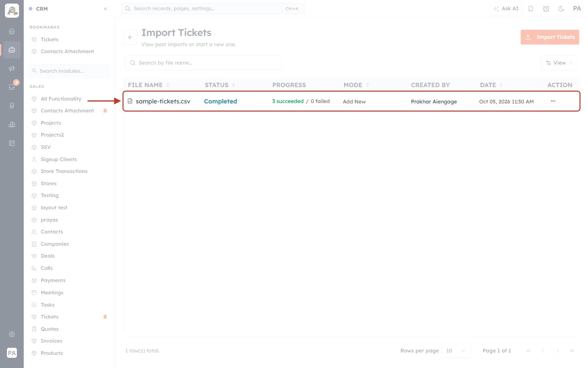Click the workspace logo at top left
588x368 pixels.
(12, 11)
